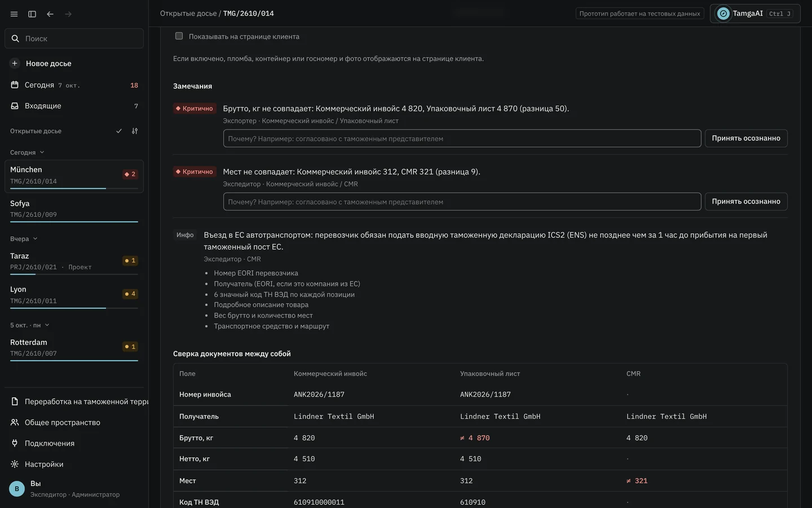Mark open dossiers with the checkmark icon
Image resolution: width=812 pixels, height=508 pixels.
(119, 131)
